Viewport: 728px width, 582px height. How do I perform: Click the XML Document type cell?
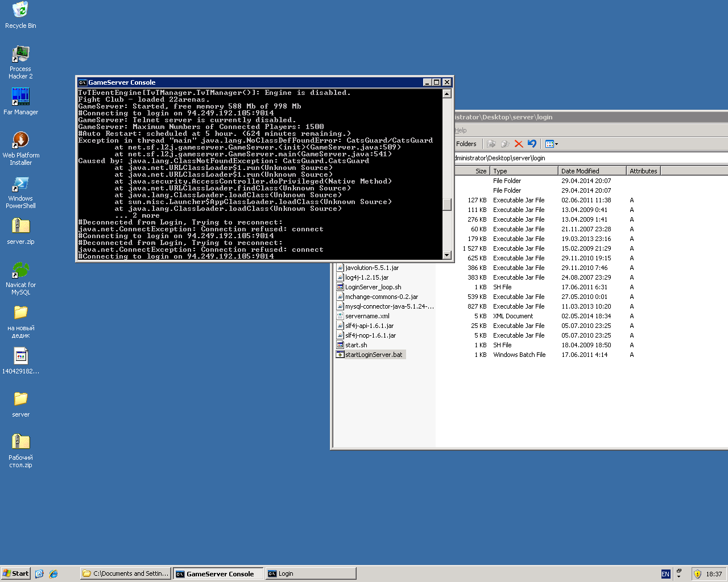click(x=513, y=316)
